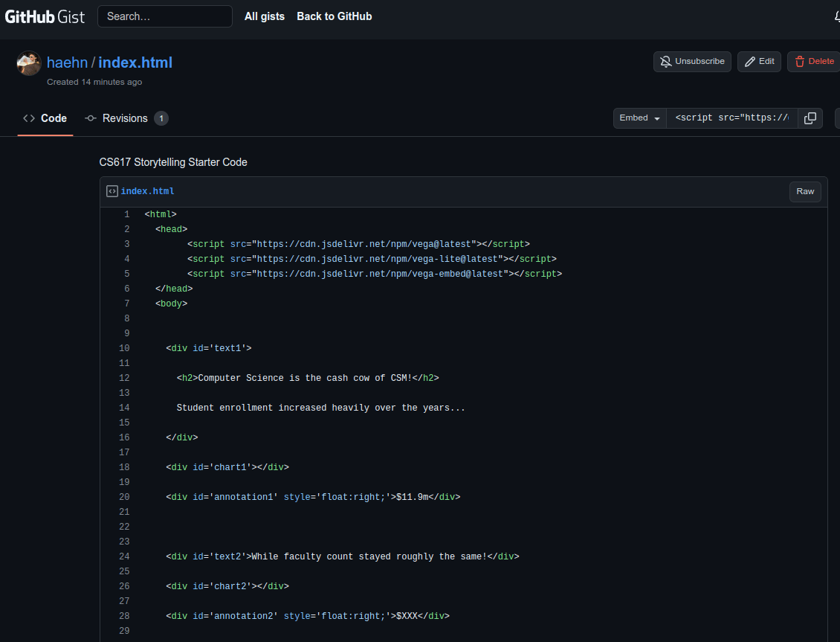
Task: Switch to the Code tab
Action: pyautogui.click(x=45, y=118)
